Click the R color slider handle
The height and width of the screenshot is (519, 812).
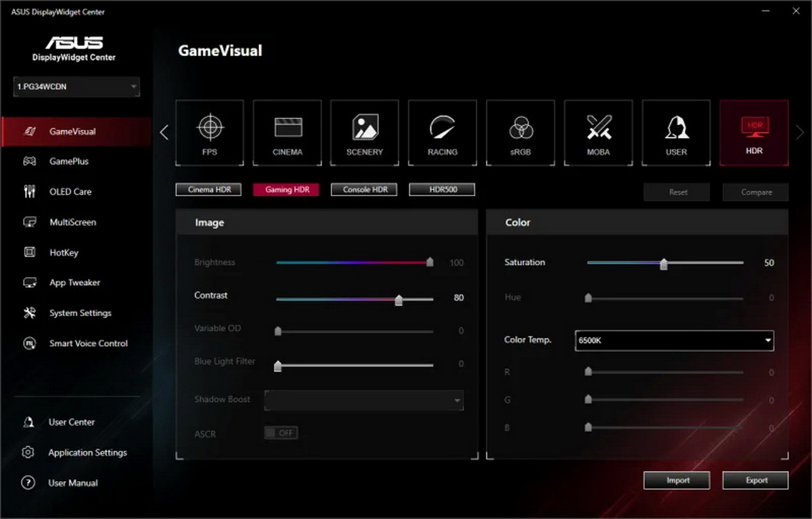(x=588, y=371)
